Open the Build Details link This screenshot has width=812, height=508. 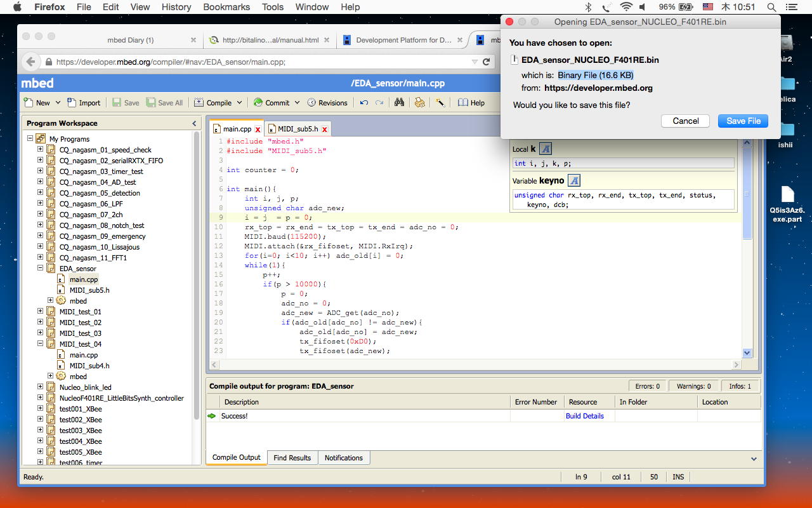pos(584,416)
